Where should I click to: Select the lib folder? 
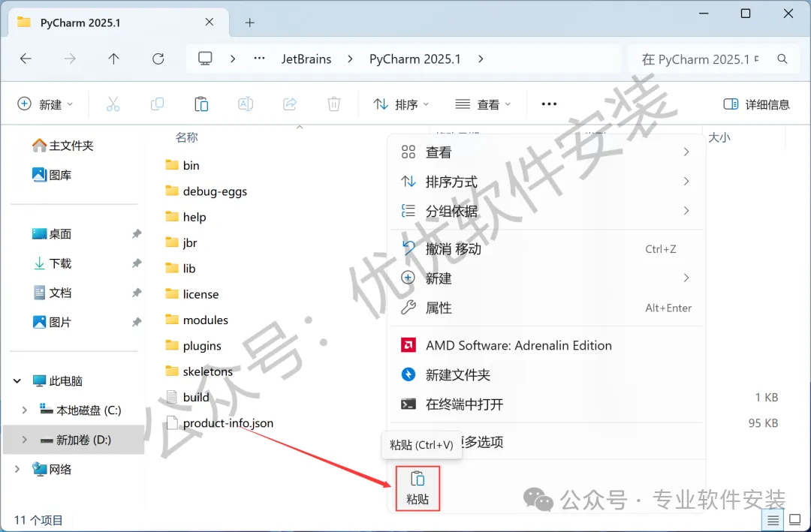[x=180, y=269]
